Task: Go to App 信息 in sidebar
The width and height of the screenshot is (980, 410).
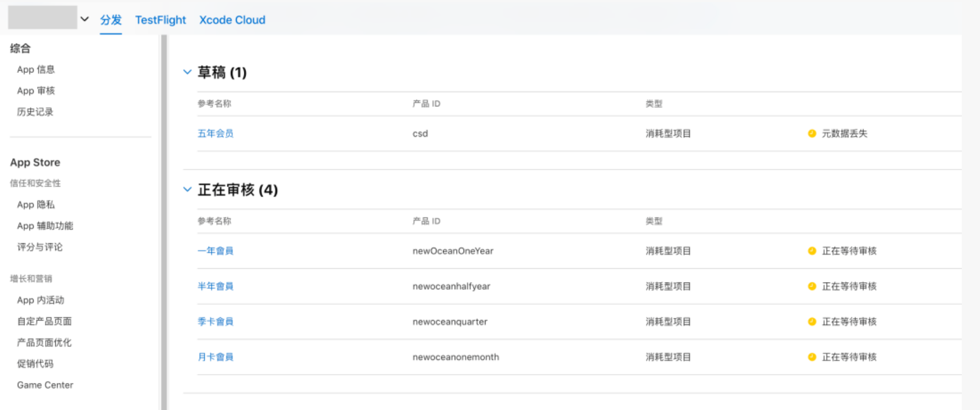Action: [x=36, y=70]
